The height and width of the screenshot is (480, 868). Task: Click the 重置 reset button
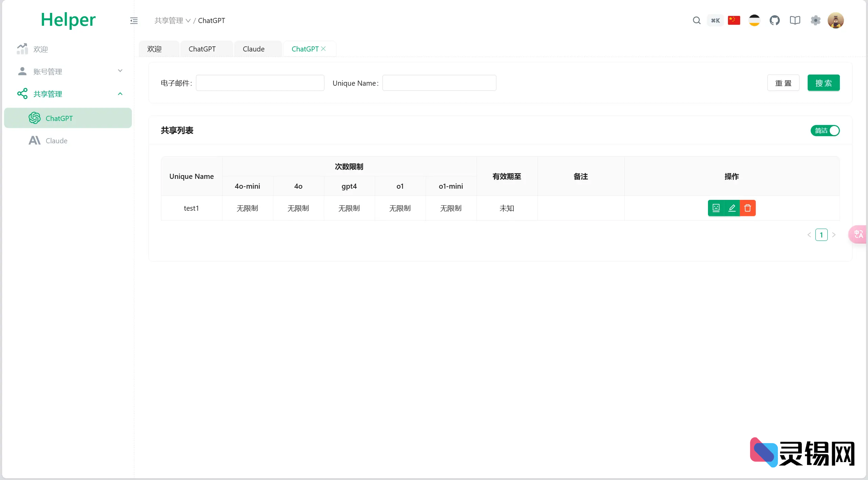pos(784,83)
